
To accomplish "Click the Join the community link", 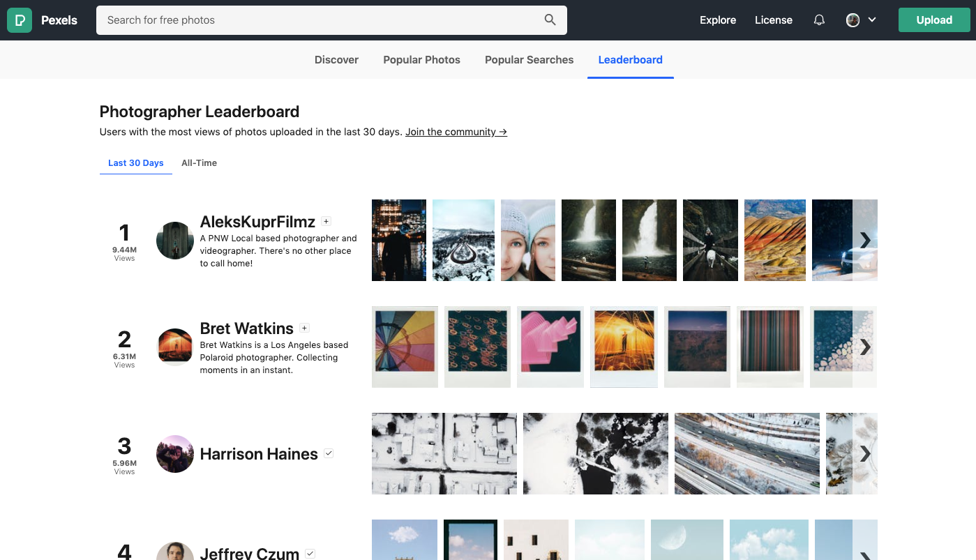I will point(456,132).
